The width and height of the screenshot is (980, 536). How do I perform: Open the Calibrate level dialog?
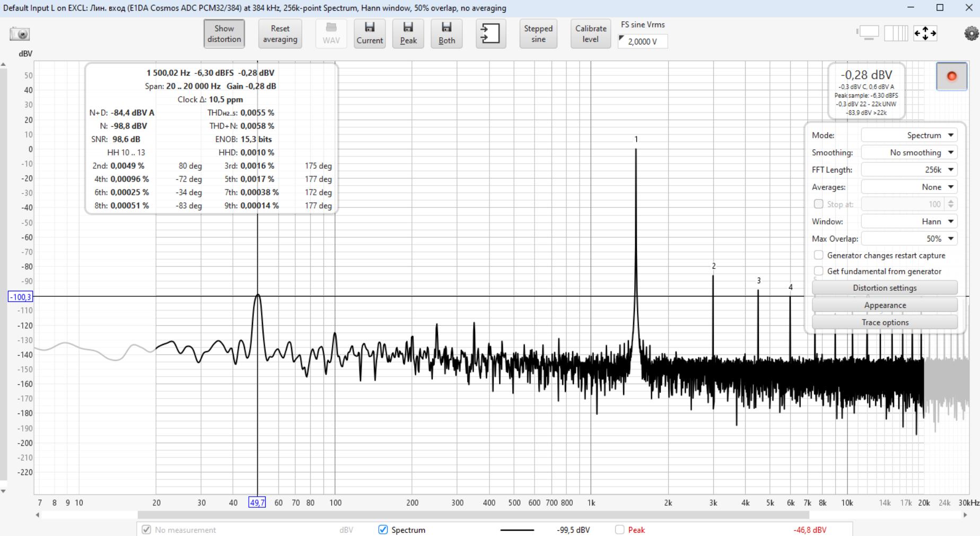tap(591, 34)
